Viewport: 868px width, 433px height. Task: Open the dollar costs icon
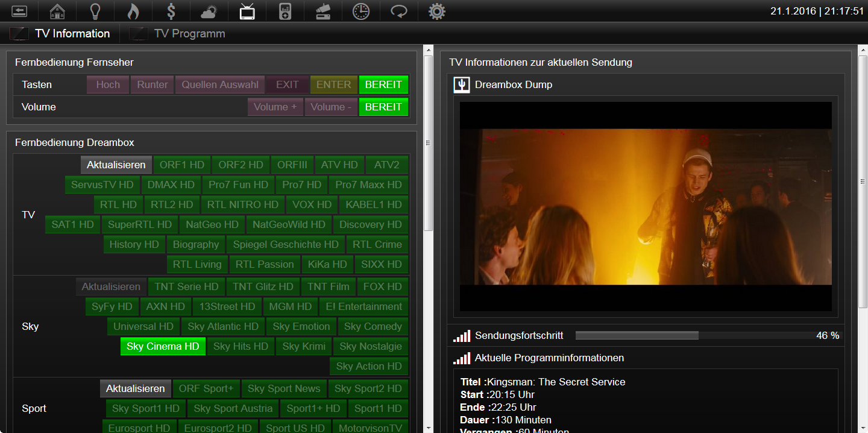[171, 11]
